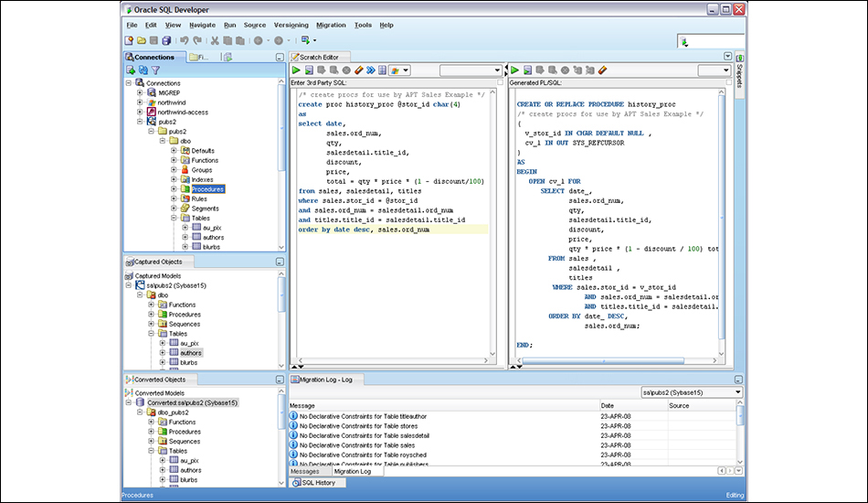Click horizontal scrollbar of Generated PL/SQL pane
This screenshot has height=503, width=868.
pos(603,360)
